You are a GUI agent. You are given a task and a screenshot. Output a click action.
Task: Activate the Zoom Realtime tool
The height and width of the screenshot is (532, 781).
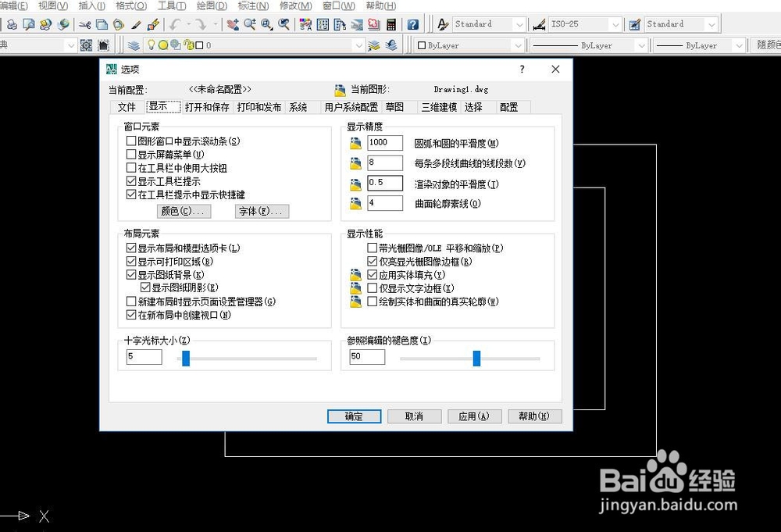pyautogui.click(x=250, y=24)
